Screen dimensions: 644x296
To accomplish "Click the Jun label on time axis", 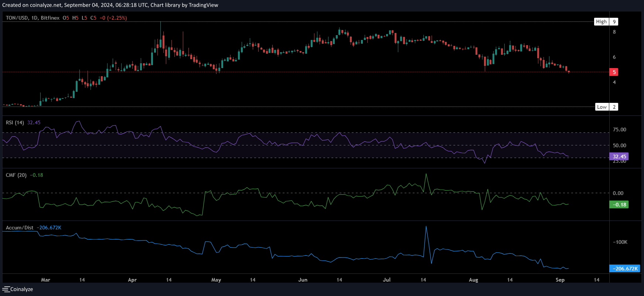I will point(303,280).
